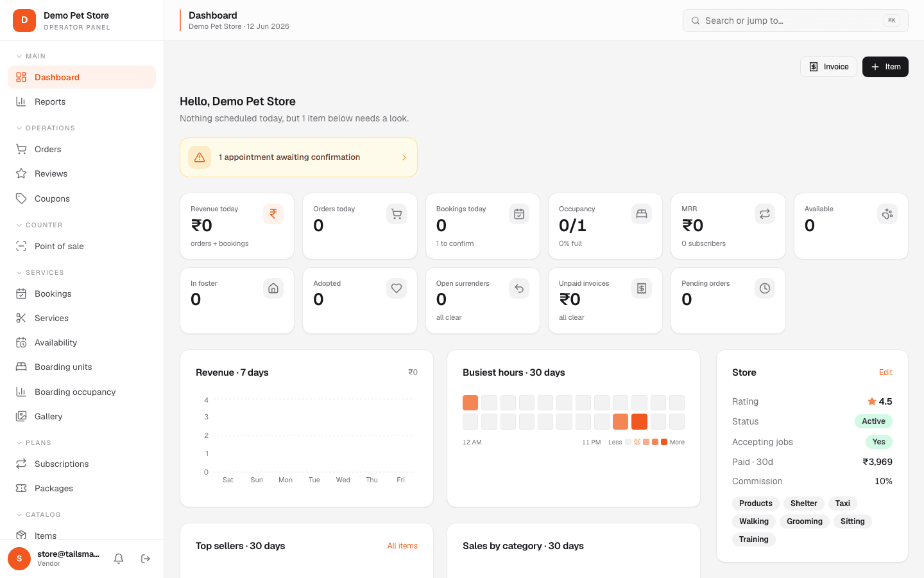Click the return arrow icon on Open surrenders card
924x578 pixels.
[519, 288]
